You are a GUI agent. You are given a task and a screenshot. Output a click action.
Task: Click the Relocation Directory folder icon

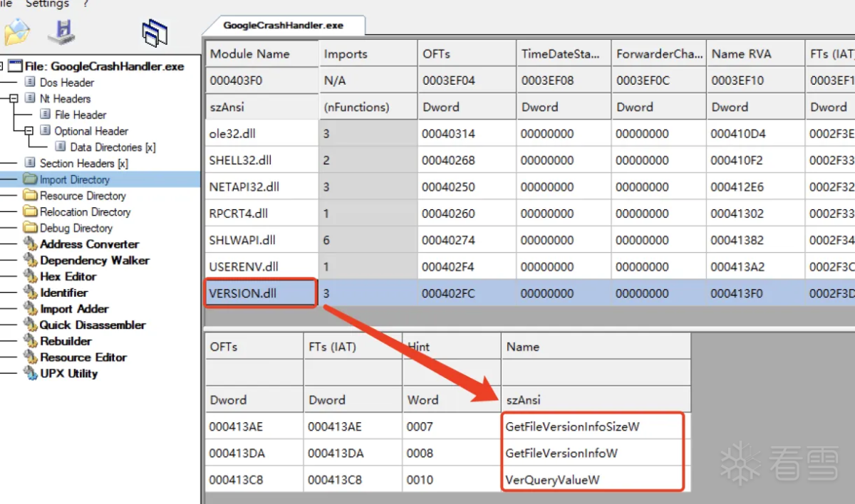pyautogui.click(x=30, y=211)
